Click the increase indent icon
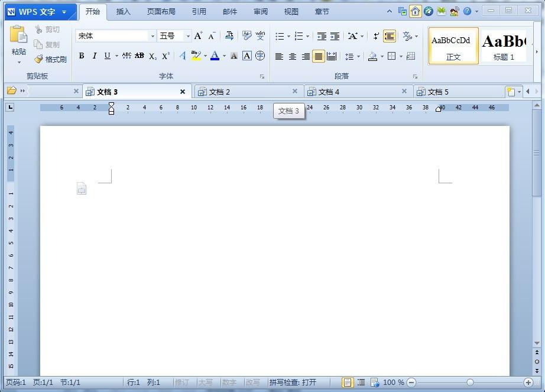The width and height of the screenshot is (545, 392). [x=335, y=36]
